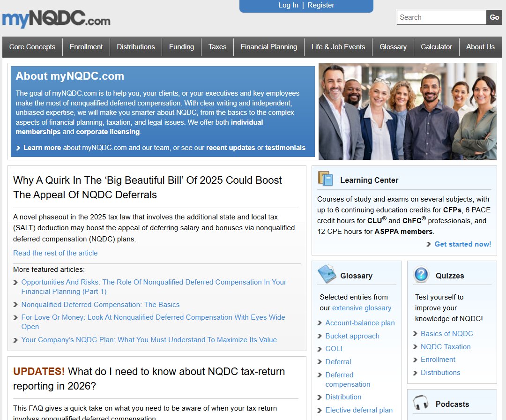Click the myNQDC.com logo
The width and height of the screenshot is (506, 420).
click(x=56, y=19)
